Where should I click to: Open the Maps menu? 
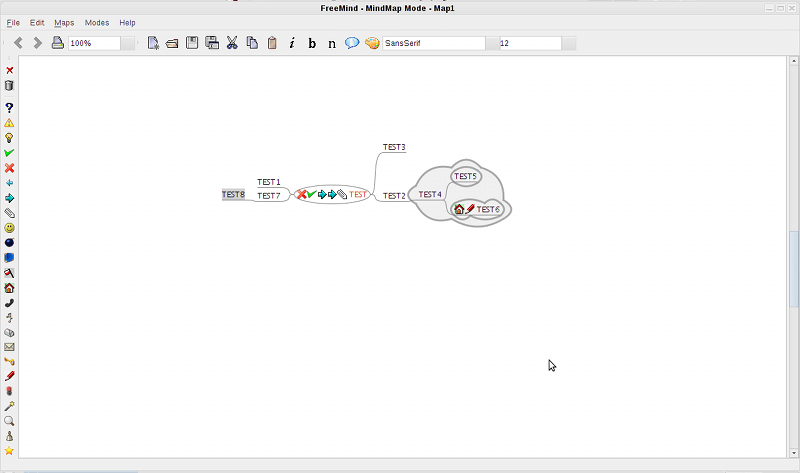click(64, 22)
